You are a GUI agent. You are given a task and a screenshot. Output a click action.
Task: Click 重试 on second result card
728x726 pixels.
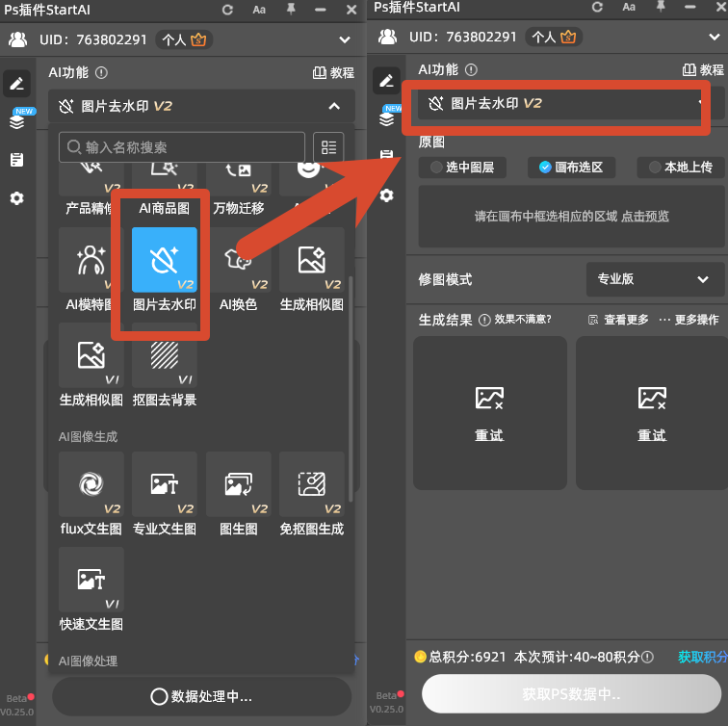652,435
